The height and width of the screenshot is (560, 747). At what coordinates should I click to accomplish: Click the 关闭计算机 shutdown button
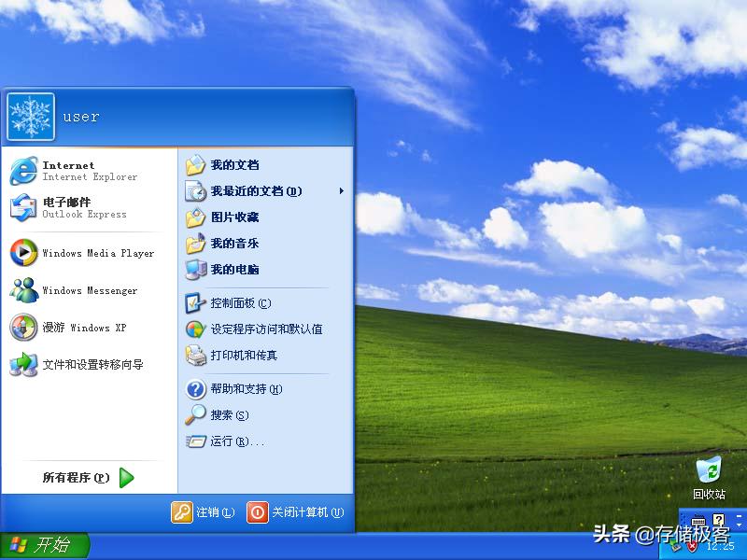pos(296,512)
